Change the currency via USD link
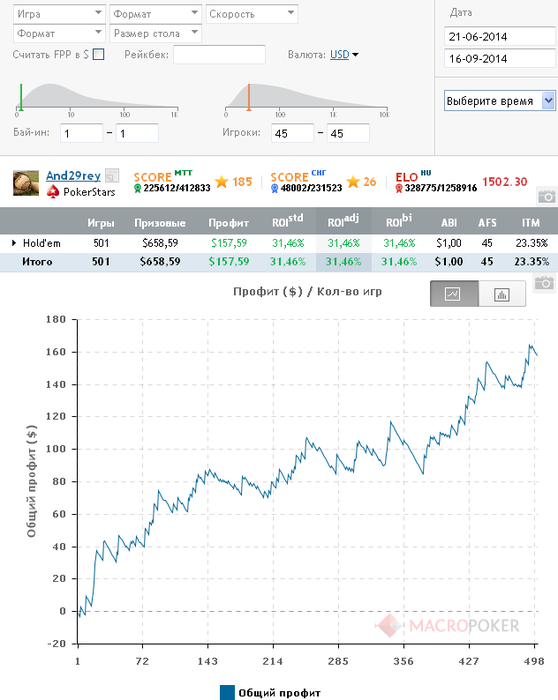Screen dimensions: 558x700 tap(340, 54)
